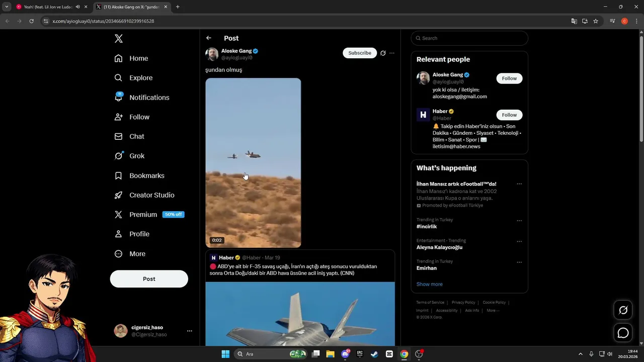Follow Haber in Relevant people
This screenshot has width=644, height=362.
click(x=509, y=115)
